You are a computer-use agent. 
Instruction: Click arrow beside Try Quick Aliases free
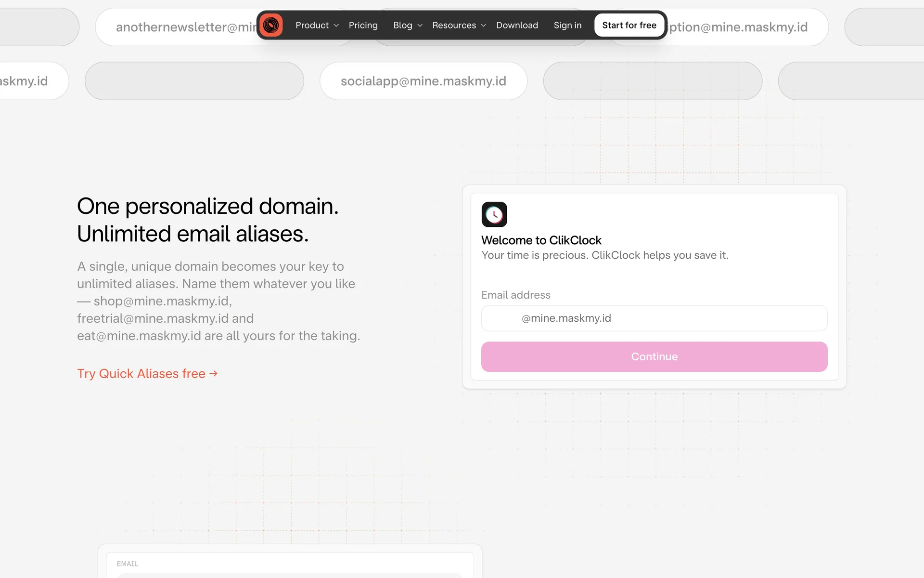[x=214, y=373]
